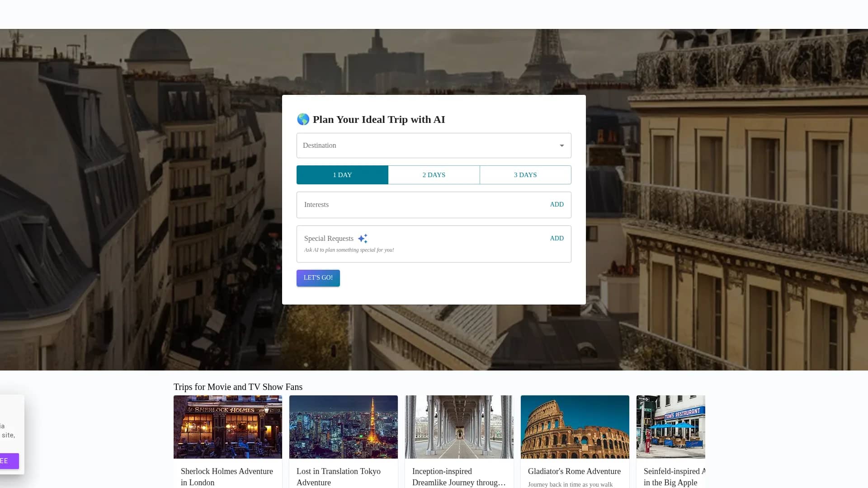Image resolution: width=868 pixels, height=488 pixels.
Task: Click the Destination dropdown arrow
Action: [562, 145]
